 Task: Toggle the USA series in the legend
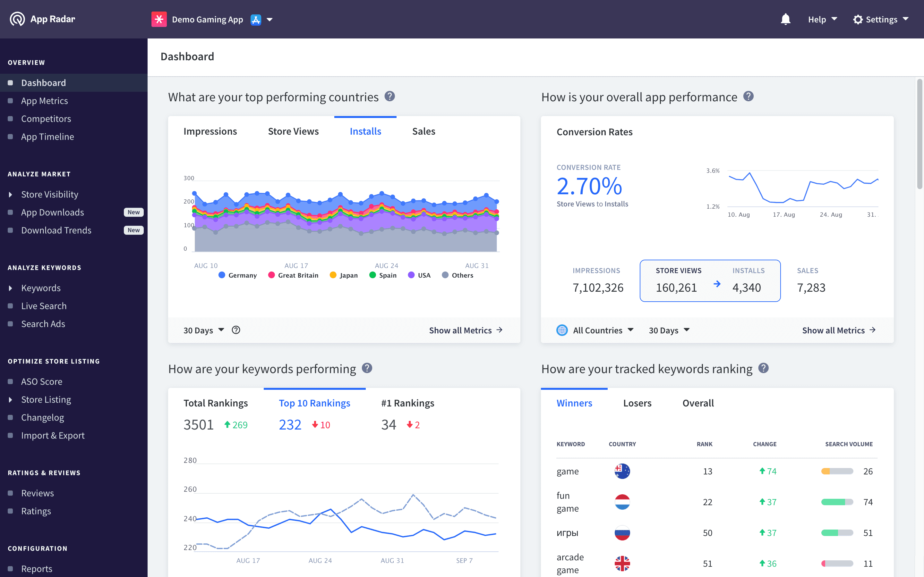point(419,275)
